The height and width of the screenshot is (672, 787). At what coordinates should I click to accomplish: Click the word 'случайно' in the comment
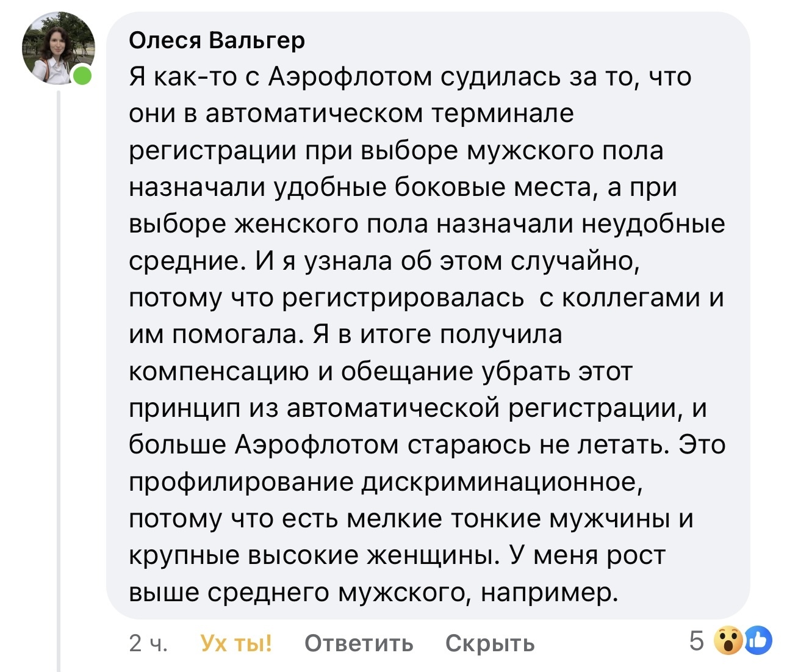(573, 261)
